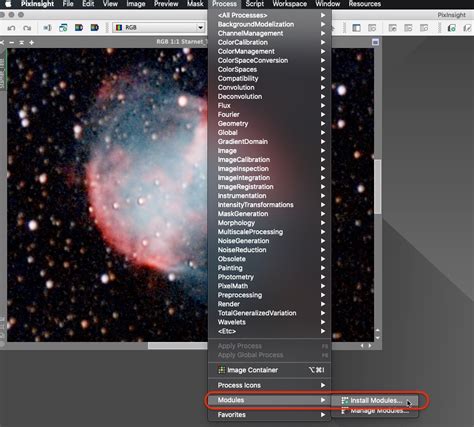Open the Apple menu
This screenshot has height=427, width=474.
[x=7, y=4]
